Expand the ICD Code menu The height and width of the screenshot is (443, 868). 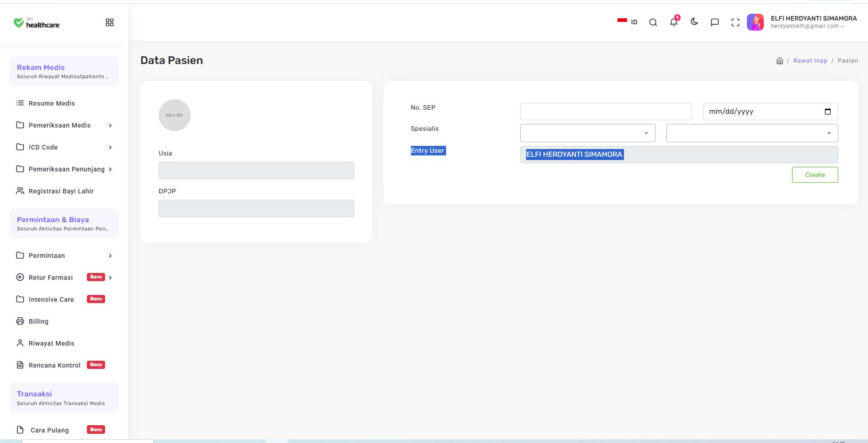(64, 147)
